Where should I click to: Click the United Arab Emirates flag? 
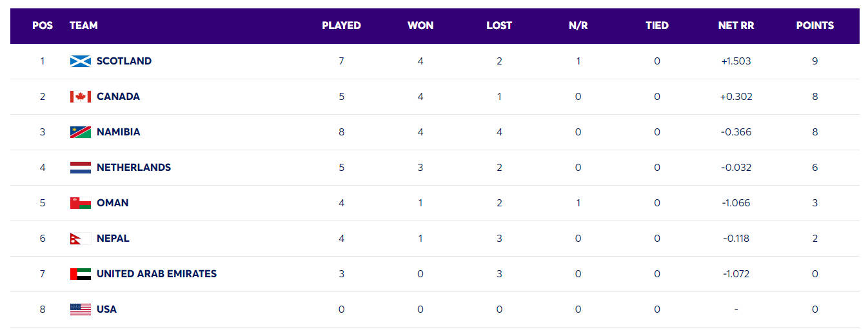80,274
